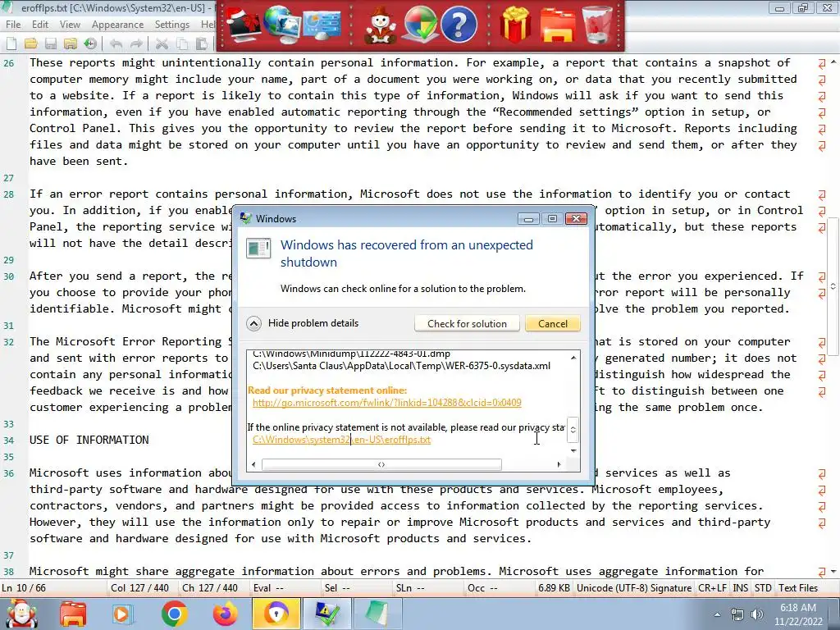840x630 pixels.
Task: Click the snowman dock icon
Action: tap(380, 25)
